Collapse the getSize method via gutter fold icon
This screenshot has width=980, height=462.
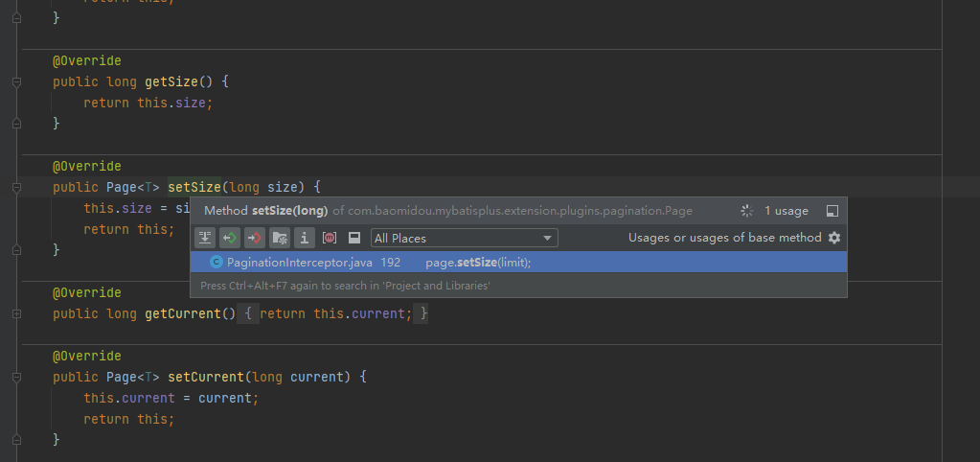17,81
